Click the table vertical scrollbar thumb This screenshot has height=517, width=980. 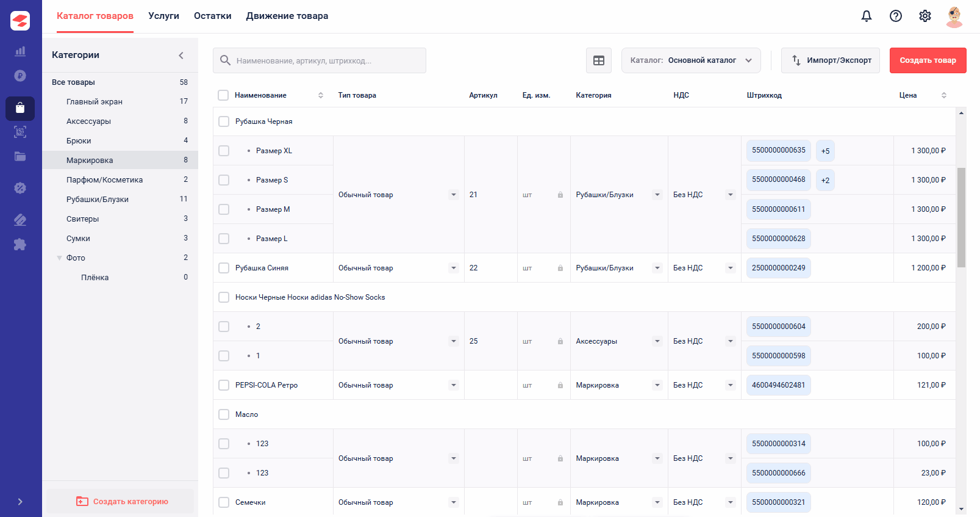[x=962, y=217]
